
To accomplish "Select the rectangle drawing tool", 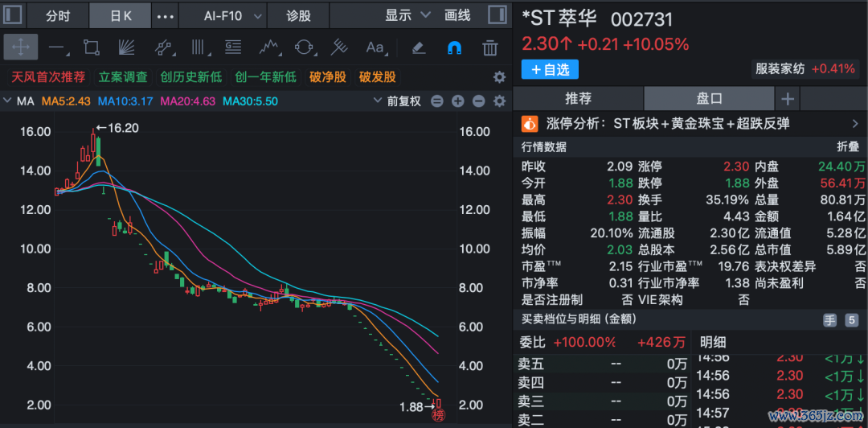I will coord(92,47).
